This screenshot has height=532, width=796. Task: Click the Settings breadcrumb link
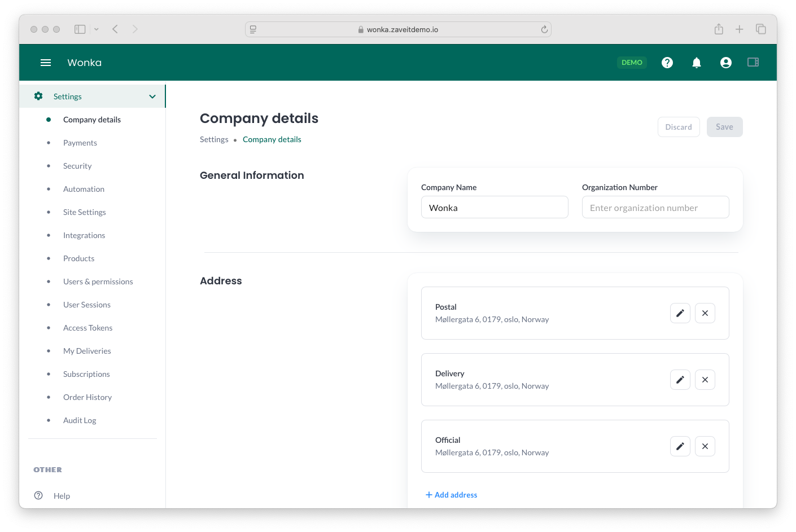click(214, 139)
